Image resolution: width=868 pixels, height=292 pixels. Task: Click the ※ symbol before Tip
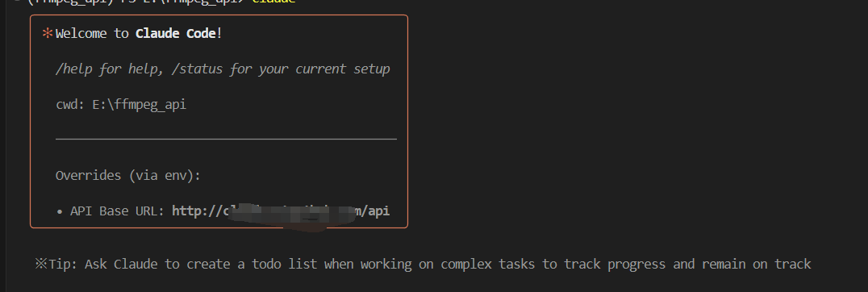[41, 265]
